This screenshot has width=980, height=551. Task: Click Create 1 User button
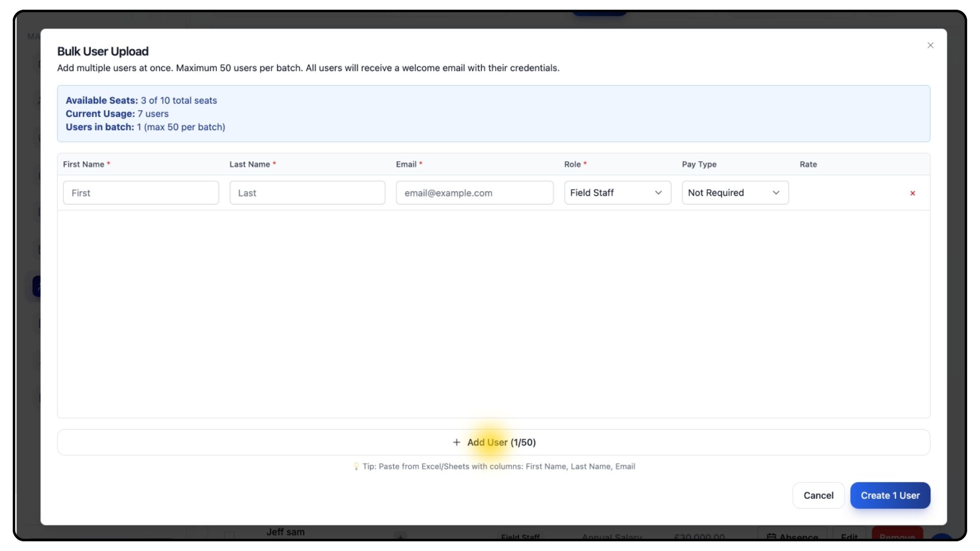(890, 495)
